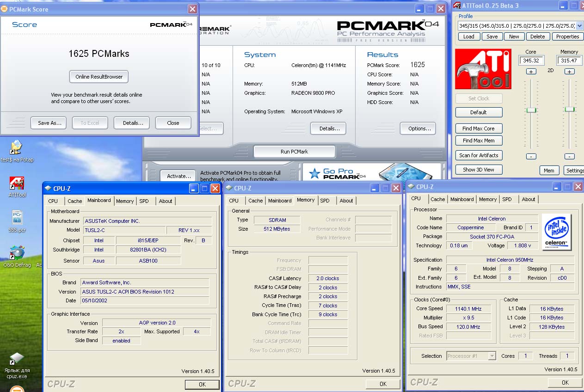Click the 1625 PCMarks score text

(x=99, y=54)
